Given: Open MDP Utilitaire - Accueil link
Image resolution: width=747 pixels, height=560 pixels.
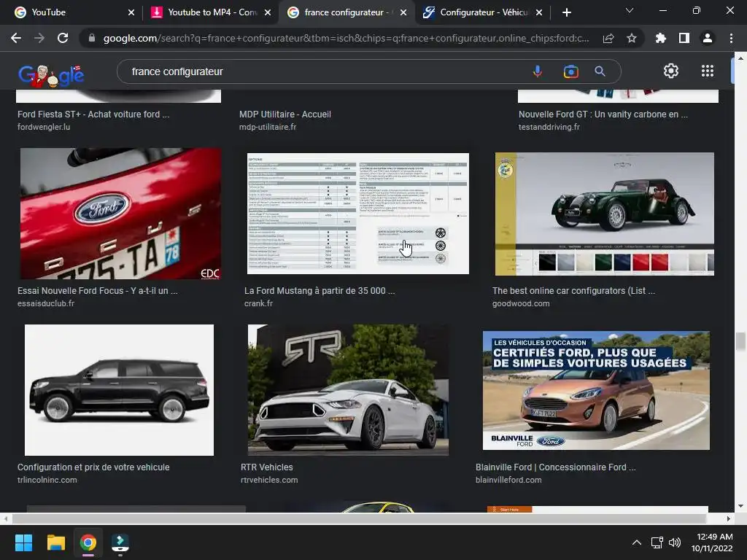Looking at the screenshot, I should [285, 114].
